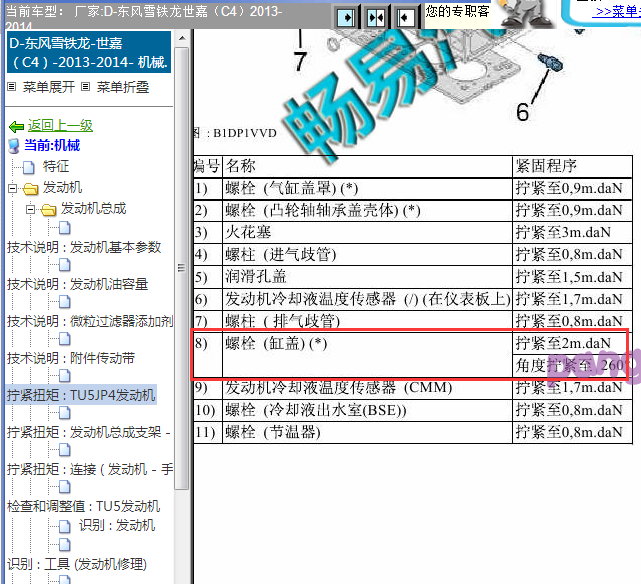Click the 发动机总成 folder icon
The width and height of the screenshot is (641, 584).
click(x=48, y=210)
